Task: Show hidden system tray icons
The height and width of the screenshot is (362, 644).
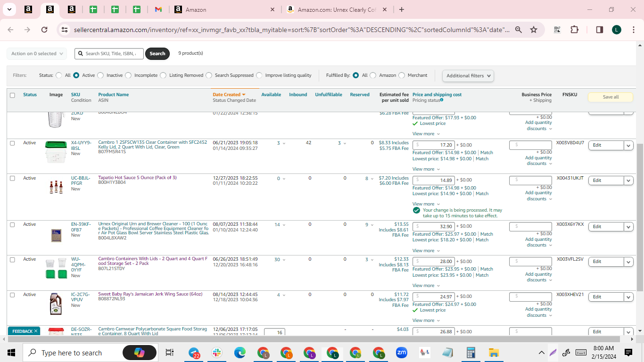Action: [541, 353]
